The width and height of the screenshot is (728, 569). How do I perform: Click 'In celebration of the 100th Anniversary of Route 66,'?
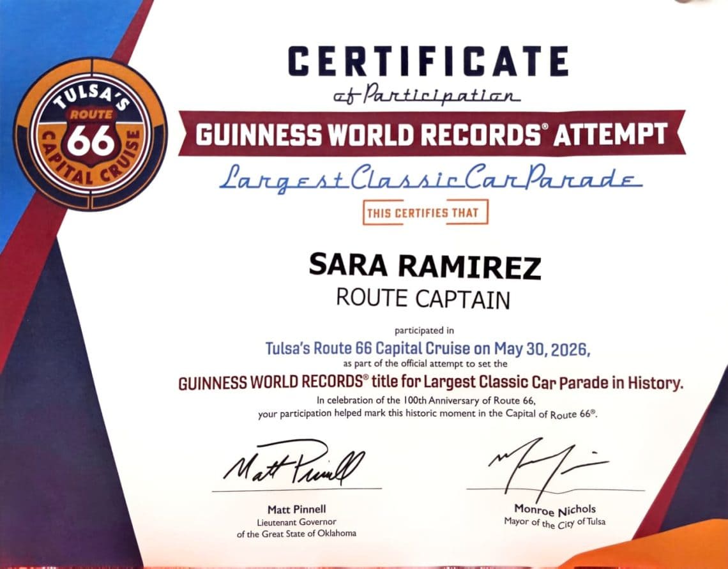tap(427, 400)
